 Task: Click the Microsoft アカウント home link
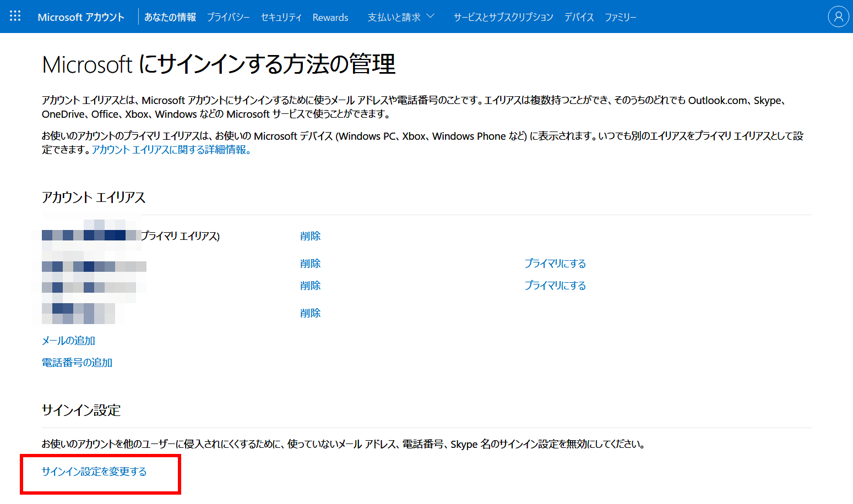click(x=81, y=17)
